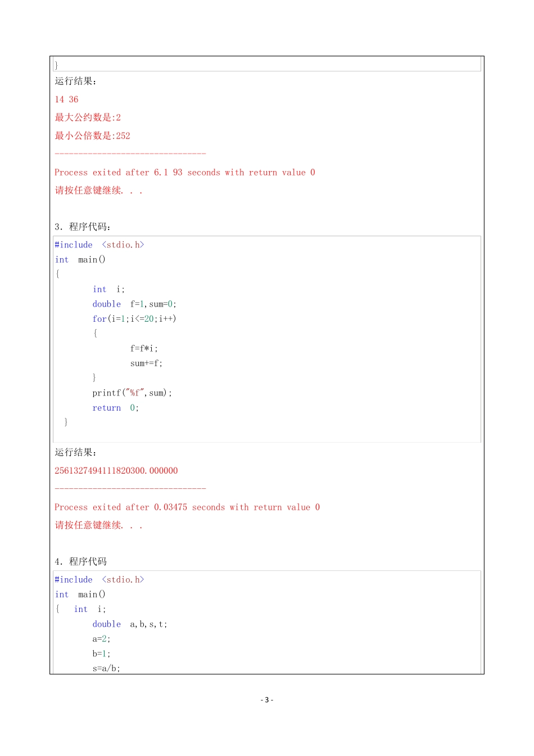Click the code line 'sum+=f;'
The width and height of the screenshot is (534, 756).
tap(146, 363)
